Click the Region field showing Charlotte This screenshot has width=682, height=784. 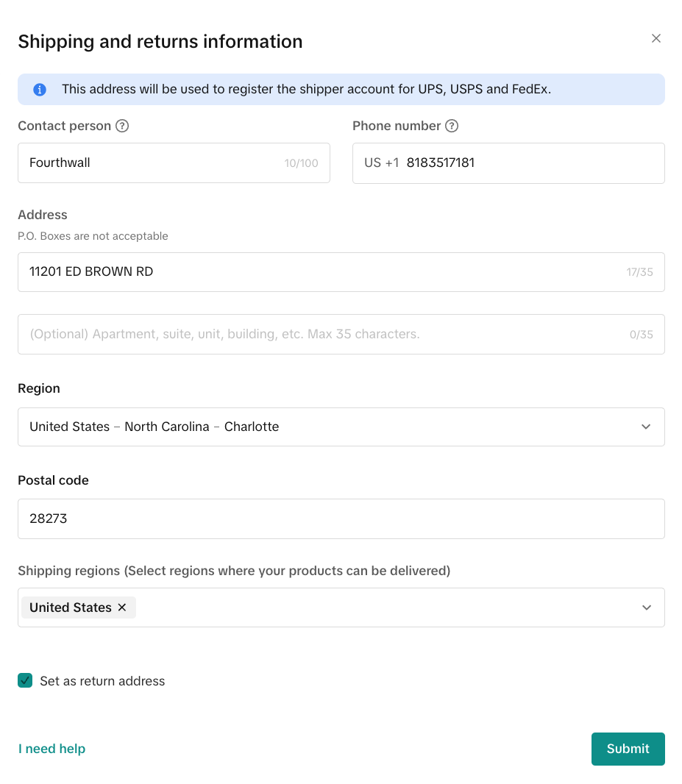[x=341, y=427]
